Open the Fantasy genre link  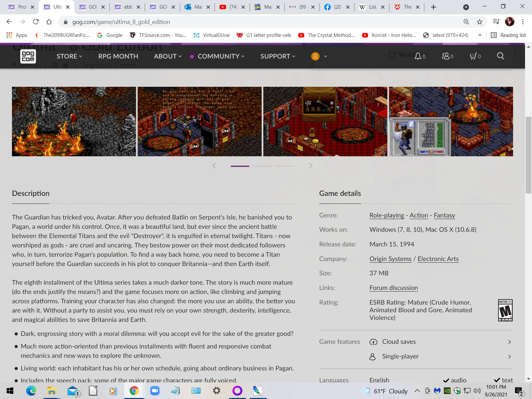point(444,215)
